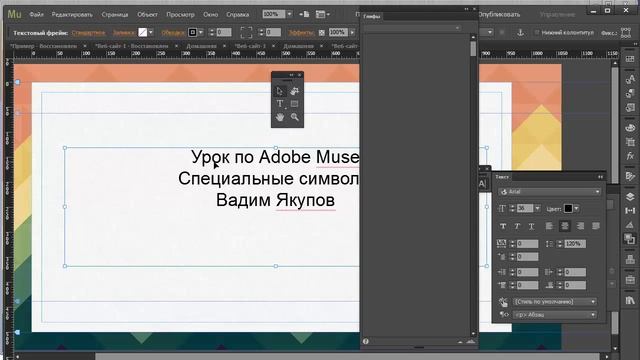The image size is (640, 360).
Task: Select the Rectangle tool in toolbox
Action: click(x=295, y=104)
